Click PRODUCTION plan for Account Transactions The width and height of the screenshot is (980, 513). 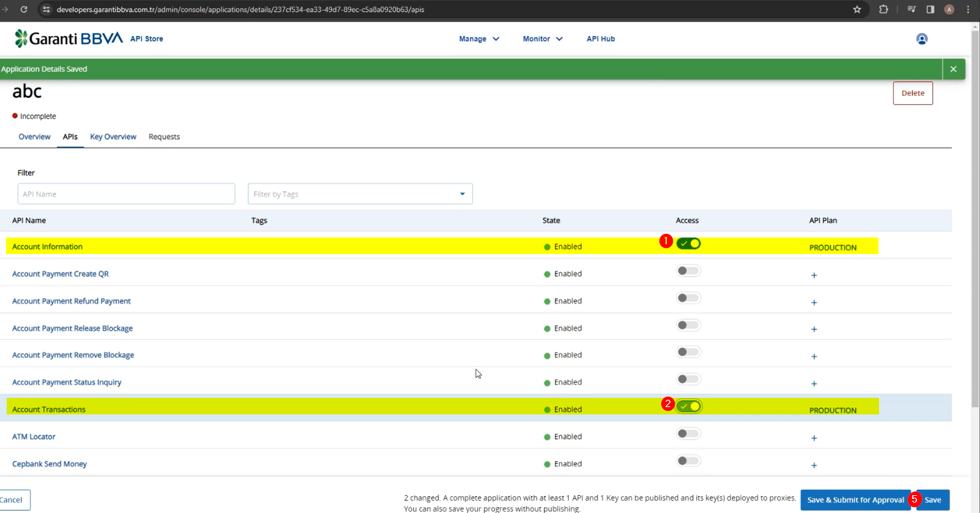coord(833,410)
